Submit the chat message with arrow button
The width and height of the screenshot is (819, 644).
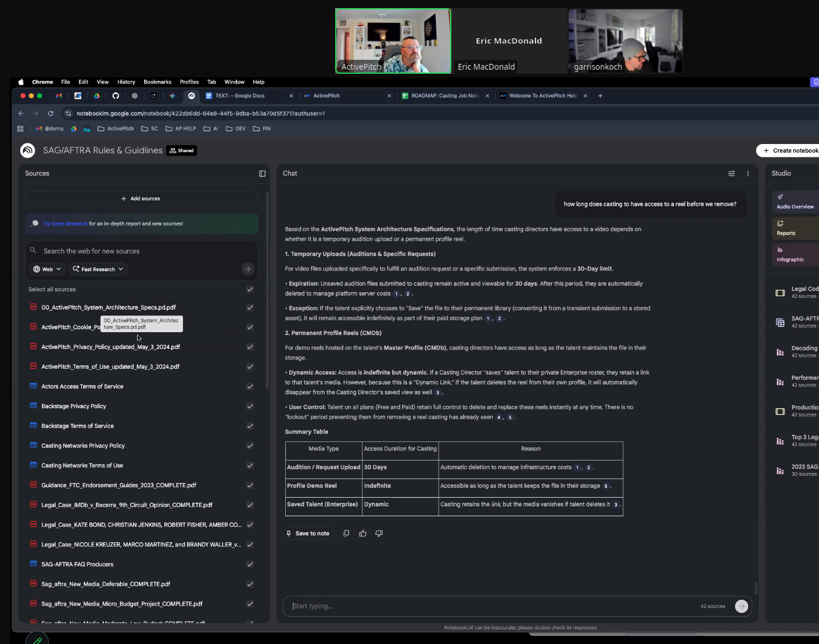tap(741, 606)
